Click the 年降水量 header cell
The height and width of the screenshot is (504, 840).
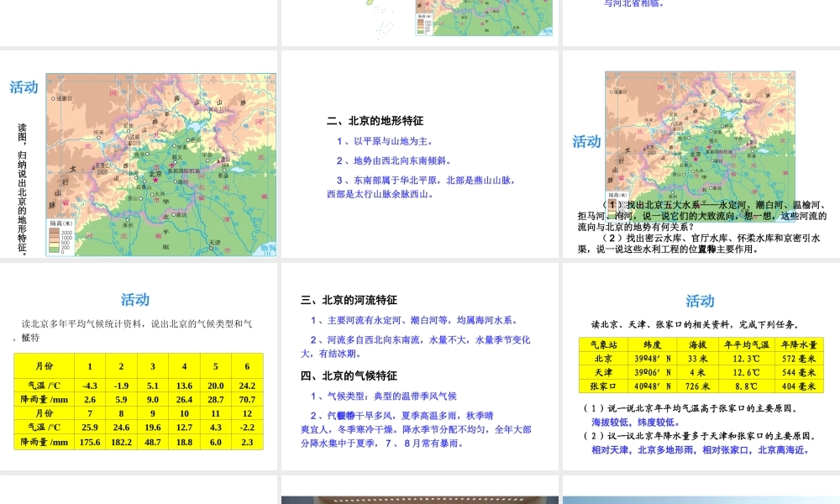[800, 345]
